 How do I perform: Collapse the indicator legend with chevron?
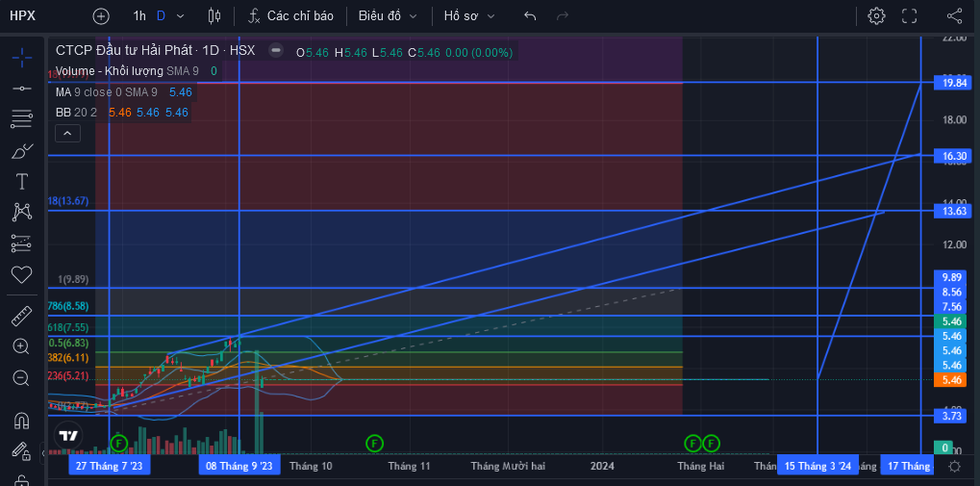tap(67, 133)
